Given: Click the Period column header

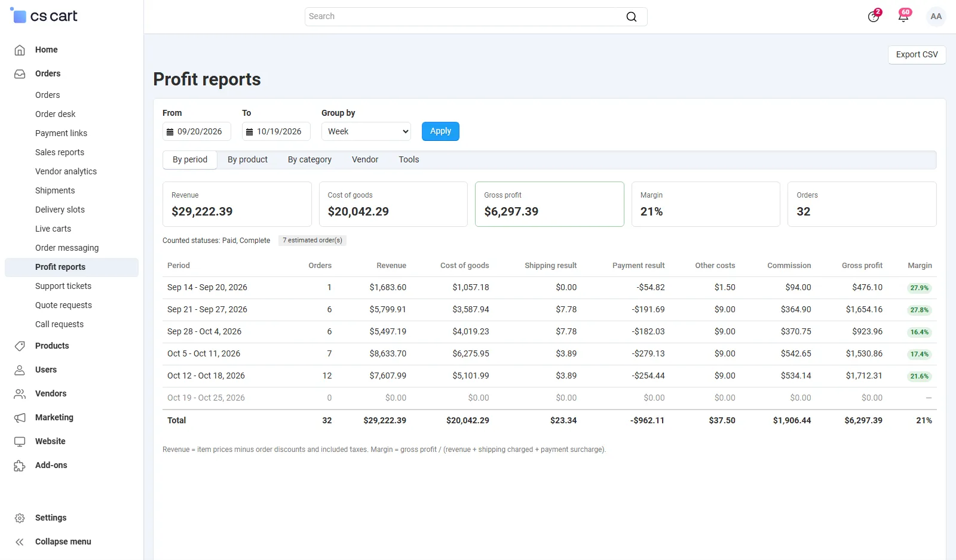Looking at the screenshot, I should (x=179, y=266).
